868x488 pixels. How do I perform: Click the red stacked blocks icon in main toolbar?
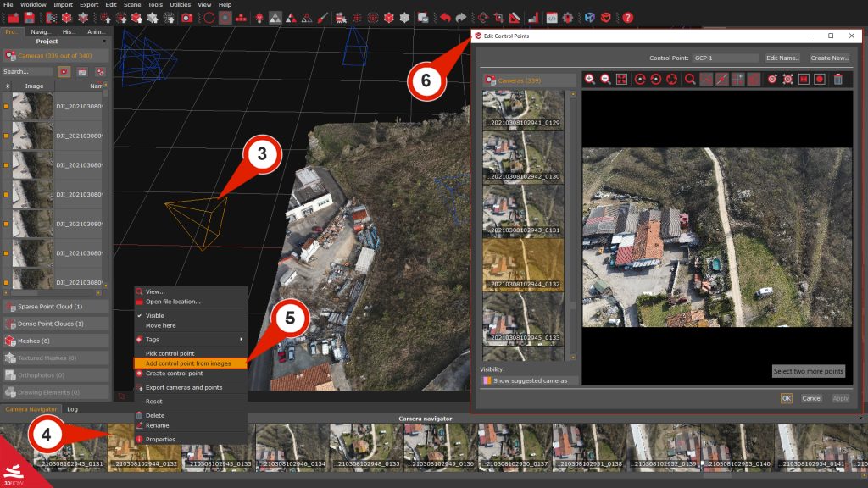click(x=241, y=18)
